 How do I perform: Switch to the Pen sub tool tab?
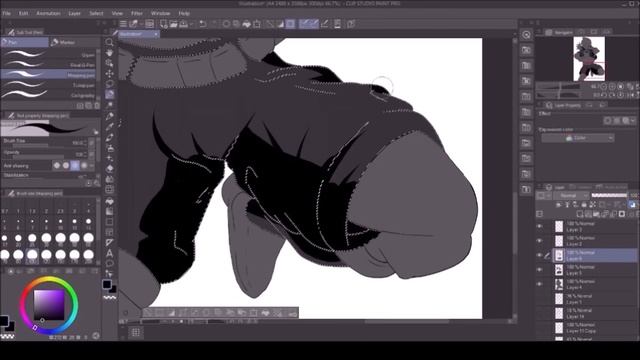24,42
